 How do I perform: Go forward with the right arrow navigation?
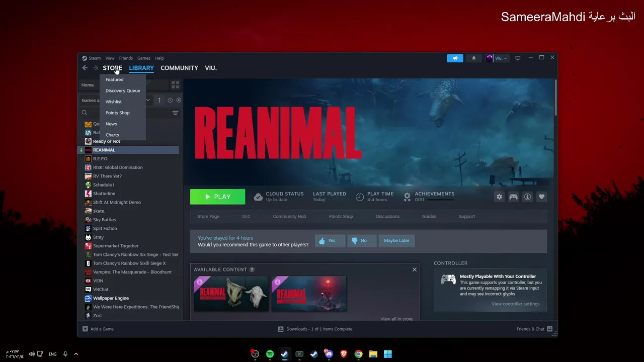(x=95, y=68)
